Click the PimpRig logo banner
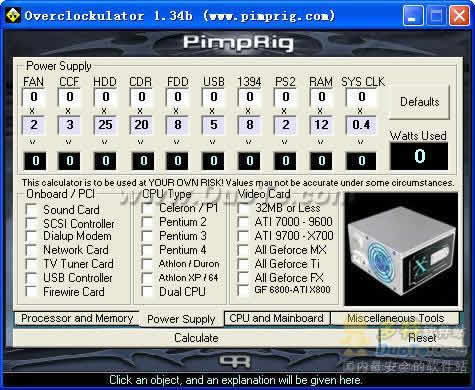 click(x=238, y=43)
